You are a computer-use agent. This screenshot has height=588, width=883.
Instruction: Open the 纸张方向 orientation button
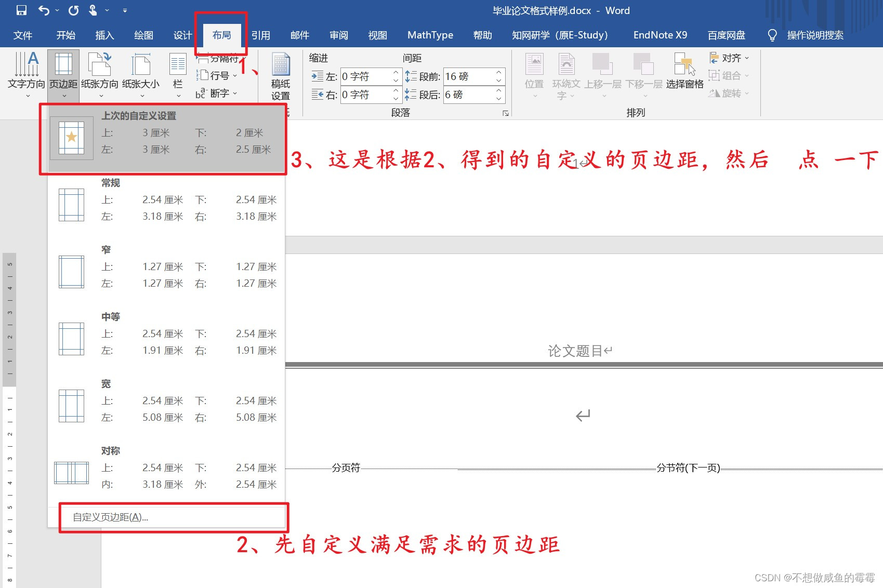100,74
